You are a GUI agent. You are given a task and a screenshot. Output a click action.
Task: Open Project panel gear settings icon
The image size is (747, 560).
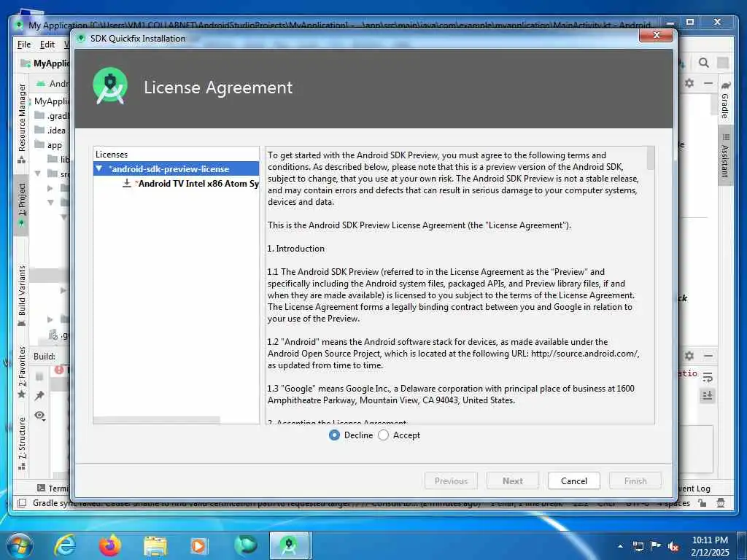tap(689, 83)
